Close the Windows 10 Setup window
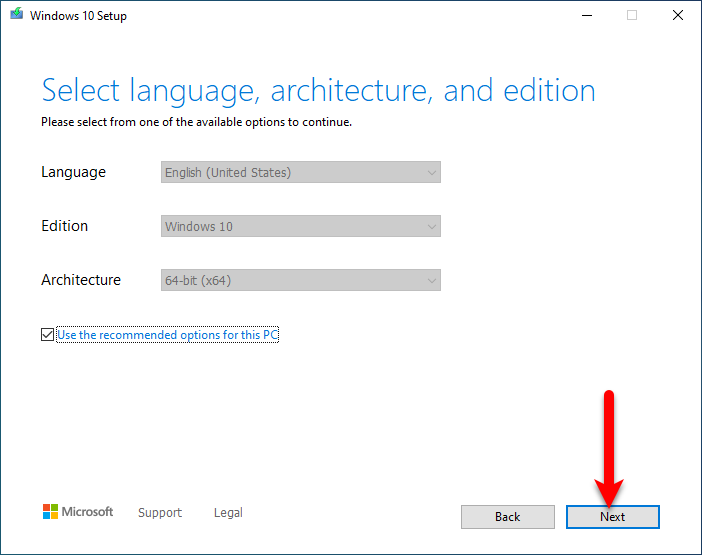This screenshot has width=702, height=555. pos(678,16)
